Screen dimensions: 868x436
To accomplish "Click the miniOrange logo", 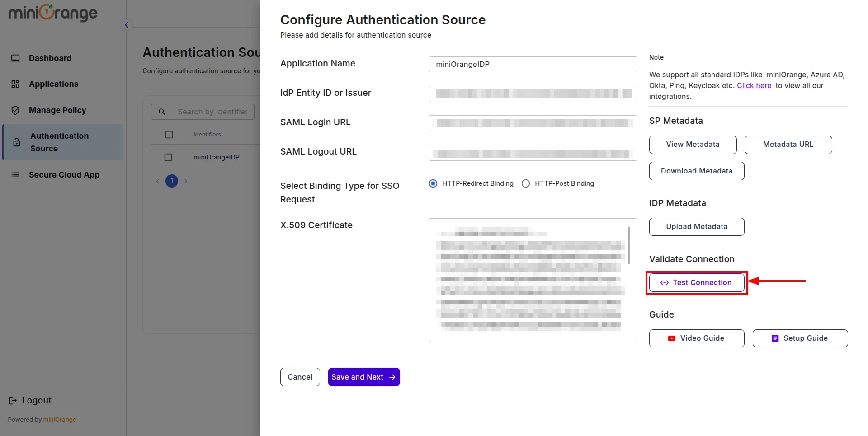I will pos(52,13).
